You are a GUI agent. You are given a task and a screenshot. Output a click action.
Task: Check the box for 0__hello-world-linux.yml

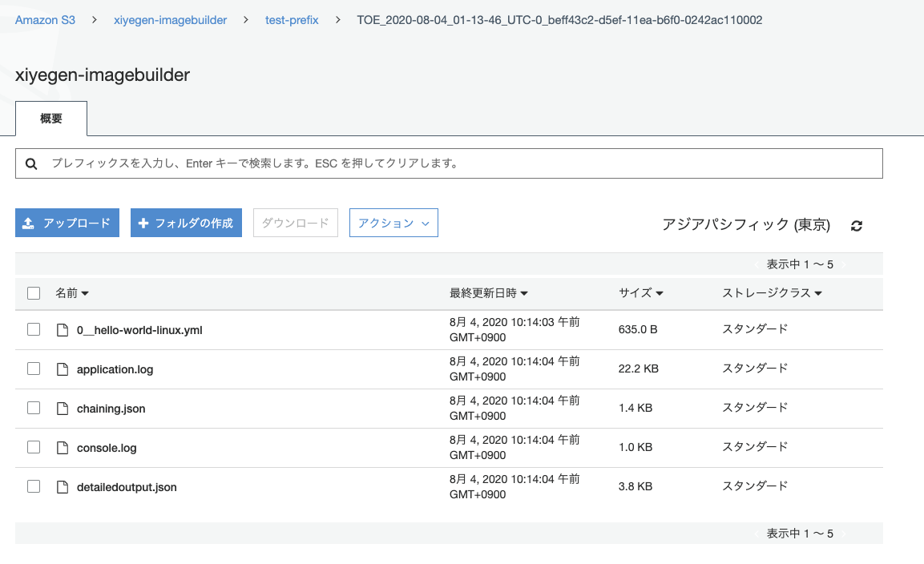34,329
